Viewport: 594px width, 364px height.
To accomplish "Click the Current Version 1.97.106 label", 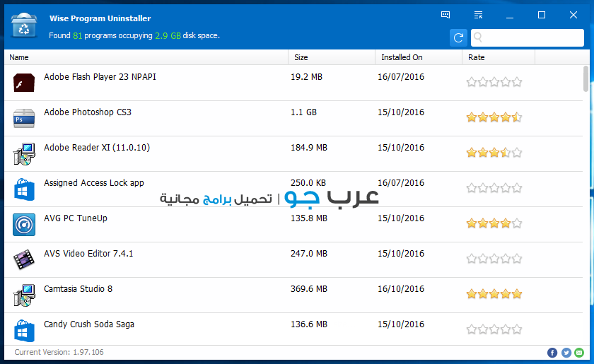I will 59,352.
